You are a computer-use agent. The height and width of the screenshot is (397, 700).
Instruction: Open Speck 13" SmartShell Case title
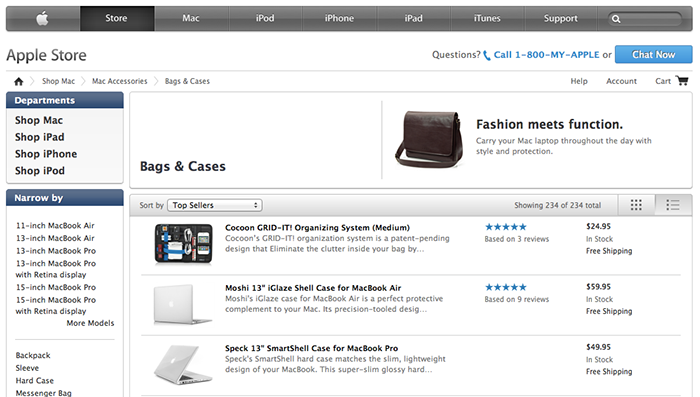click(312, 348)
